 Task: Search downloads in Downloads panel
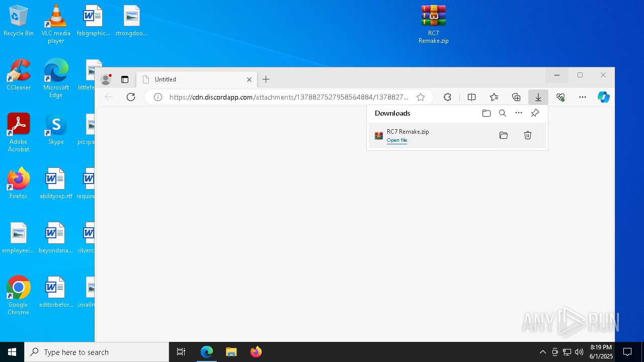pyautogui.click(x=503, y=113)
